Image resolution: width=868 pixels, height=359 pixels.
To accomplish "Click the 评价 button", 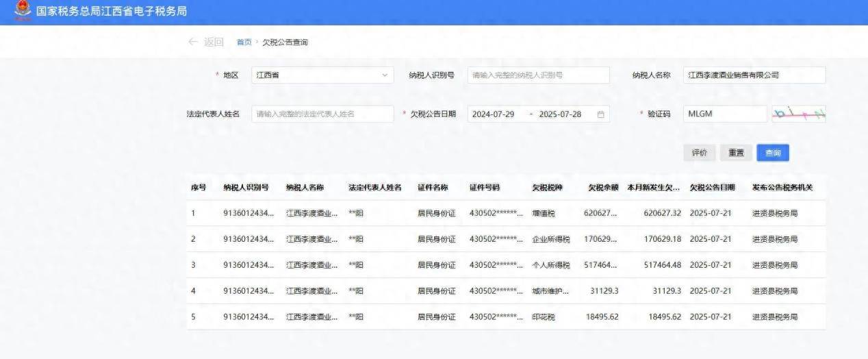I will click(x=699, y=153).
